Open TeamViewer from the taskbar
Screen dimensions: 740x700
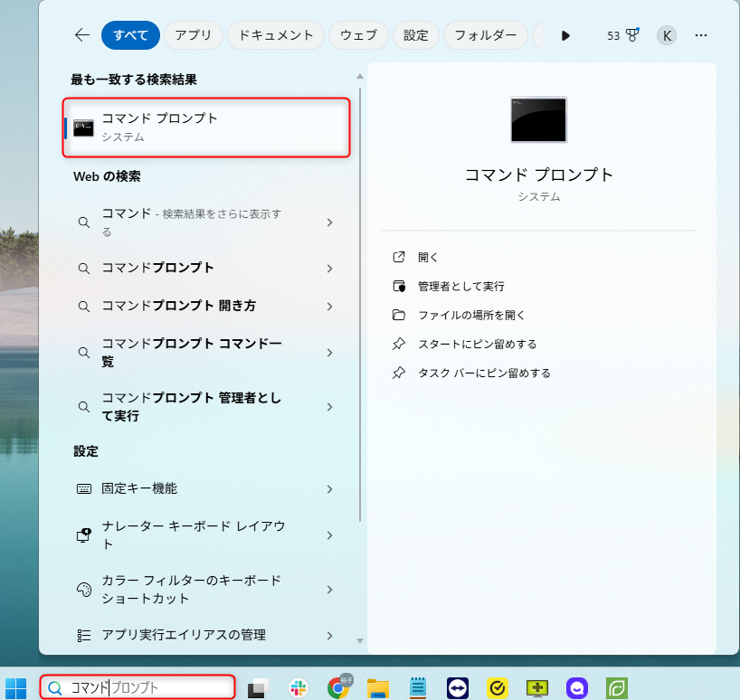pos(458,688)
